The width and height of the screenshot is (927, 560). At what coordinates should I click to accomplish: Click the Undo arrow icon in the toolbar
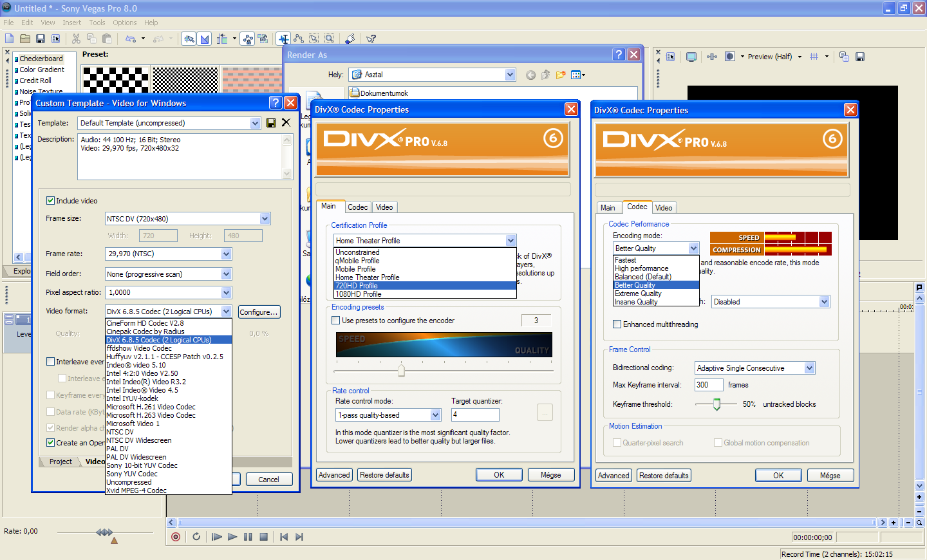131,39
